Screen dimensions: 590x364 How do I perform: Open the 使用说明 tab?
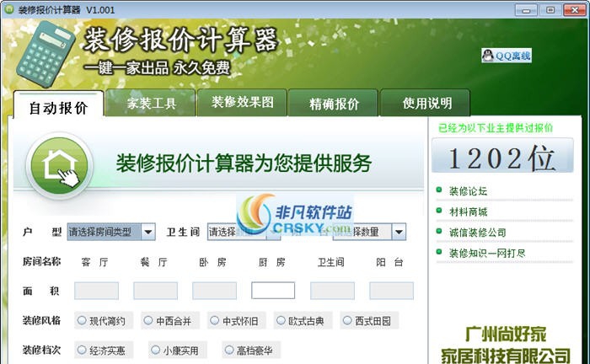click(x=426, y=103)
